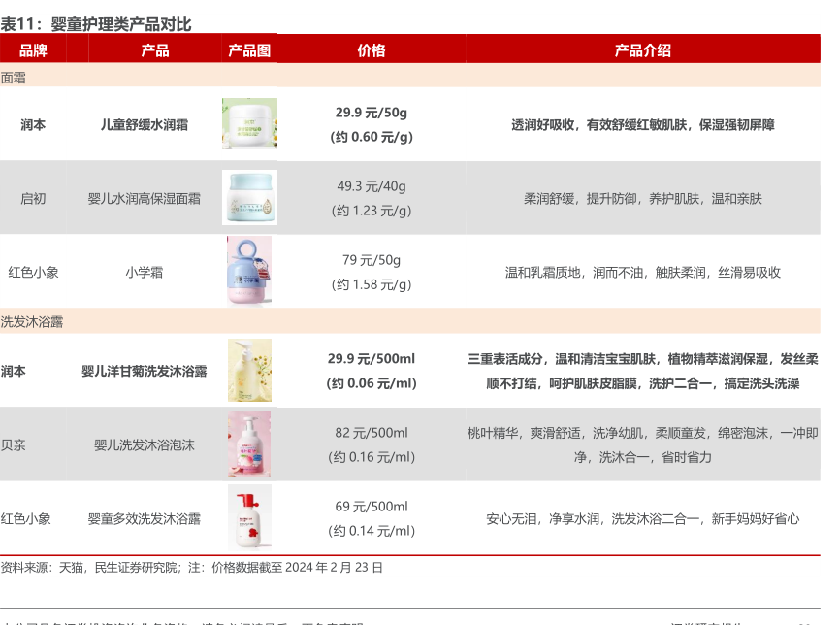
Task: Click brand 红色小象 in the 小学霜 row
Action: click(x=33, y=273)
